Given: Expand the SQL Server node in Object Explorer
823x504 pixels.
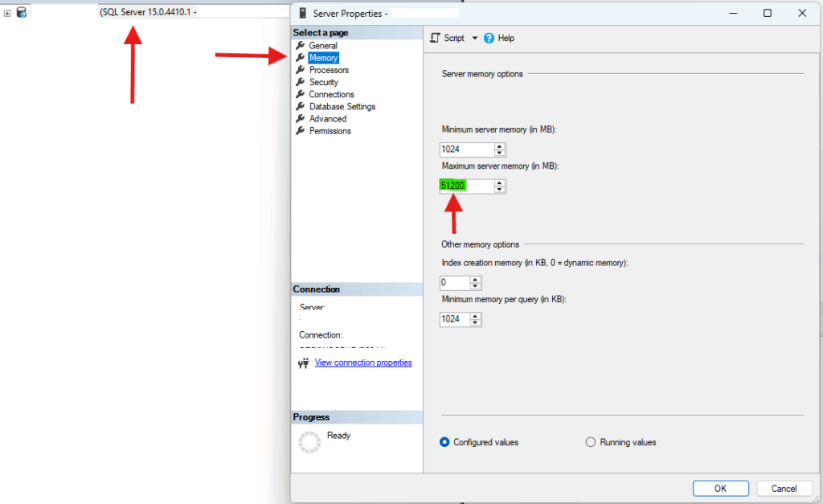Looking at the screenshot, I should 6,13.
